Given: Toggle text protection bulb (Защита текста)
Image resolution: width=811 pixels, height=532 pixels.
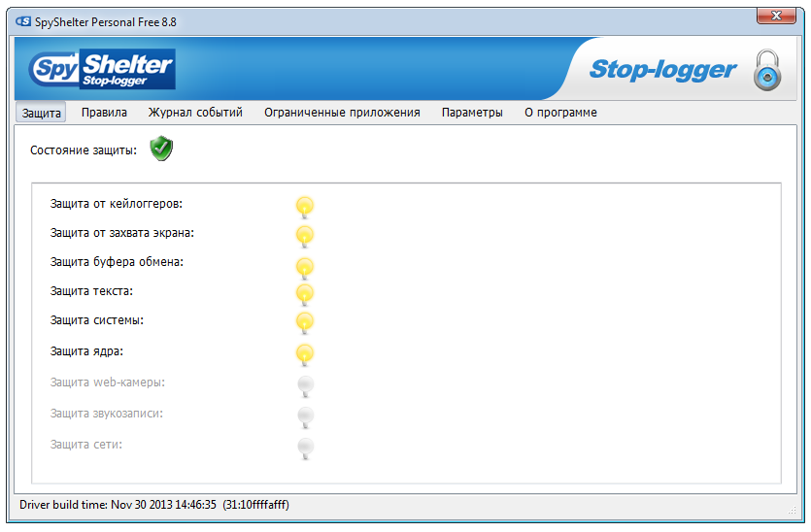Looking at the screenshot, I should tap(305, 293).
